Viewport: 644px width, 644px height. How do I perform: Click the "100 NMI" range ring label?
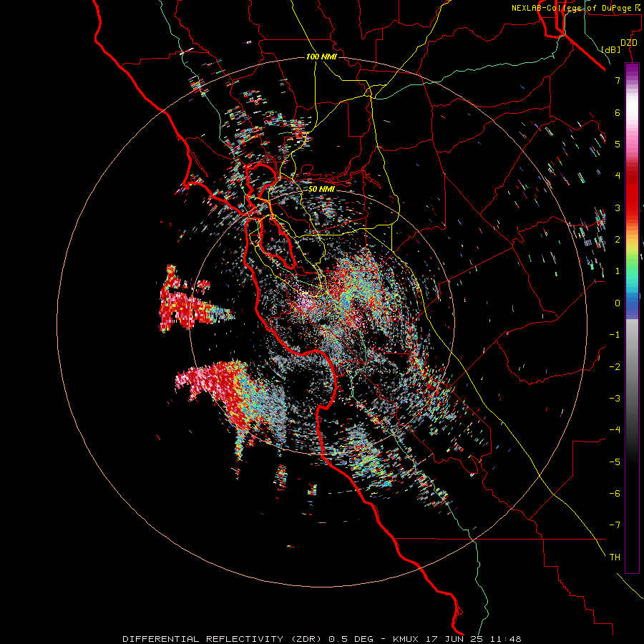pos(321,57)
